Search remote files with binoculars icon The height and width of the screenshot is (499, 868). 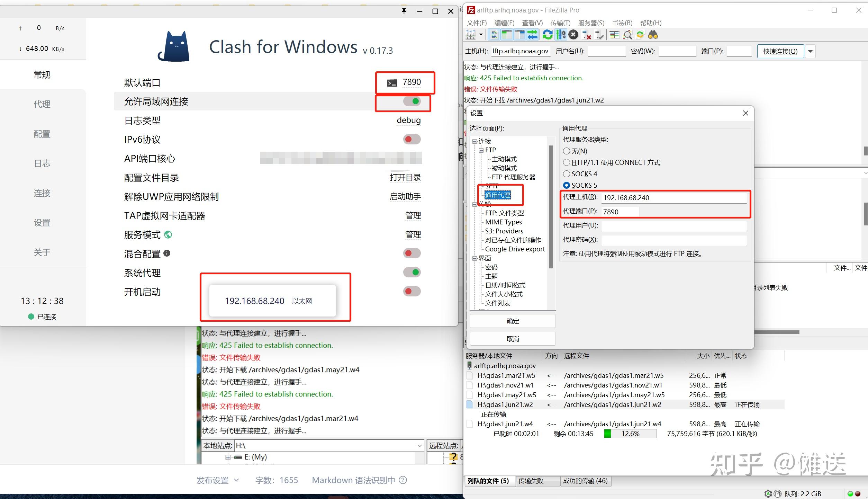click(653, 35)
